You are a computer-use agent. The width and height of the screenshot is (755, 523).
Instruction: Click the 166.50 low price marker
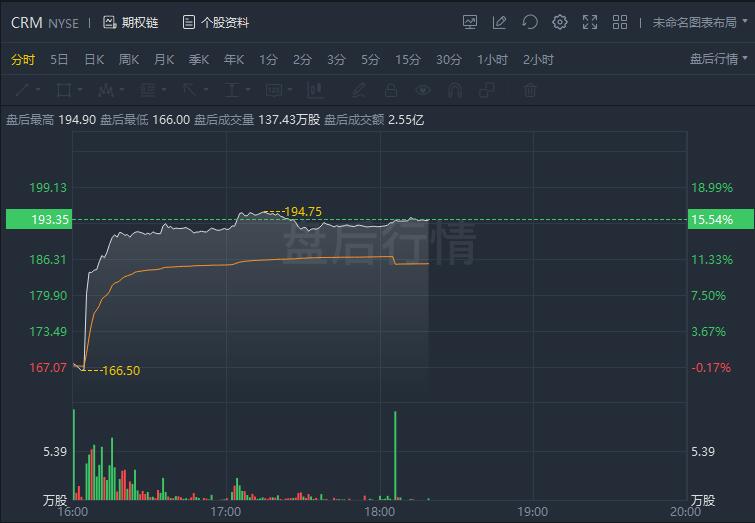click(121, 370)
